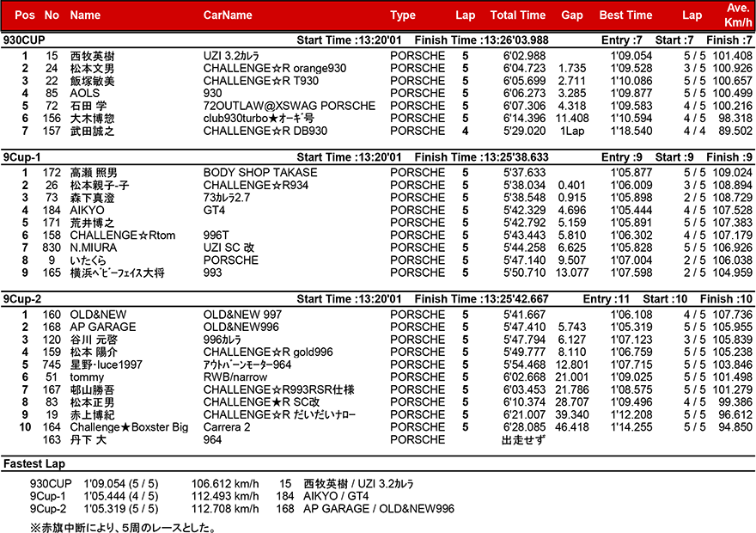Select driver name "谷川 元啓"
This screenshot has width=756, height=533.
pos(94,340)
